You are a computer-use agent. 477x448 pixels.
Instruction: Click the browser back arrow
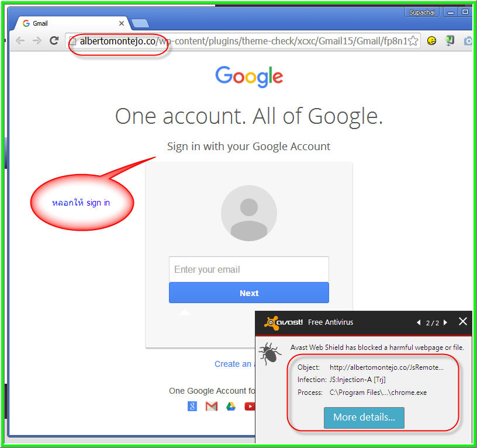click(20, 40)
